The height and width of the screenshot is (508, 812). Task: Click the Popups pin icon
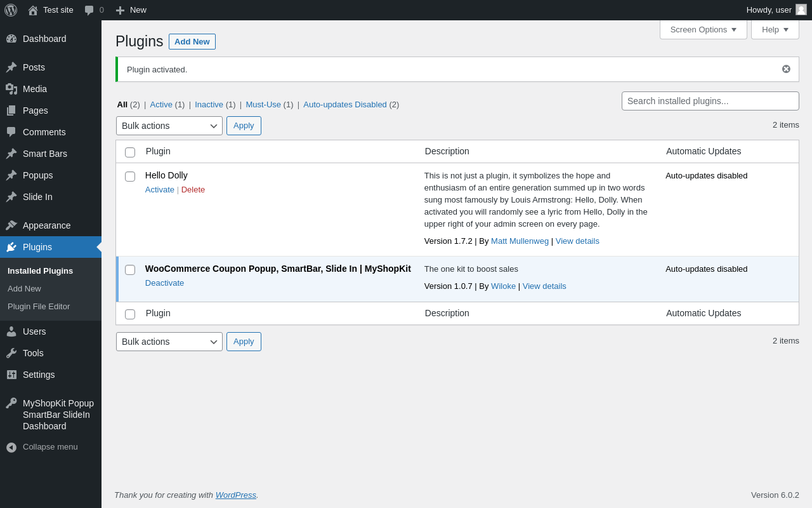[x=11, y=175]
